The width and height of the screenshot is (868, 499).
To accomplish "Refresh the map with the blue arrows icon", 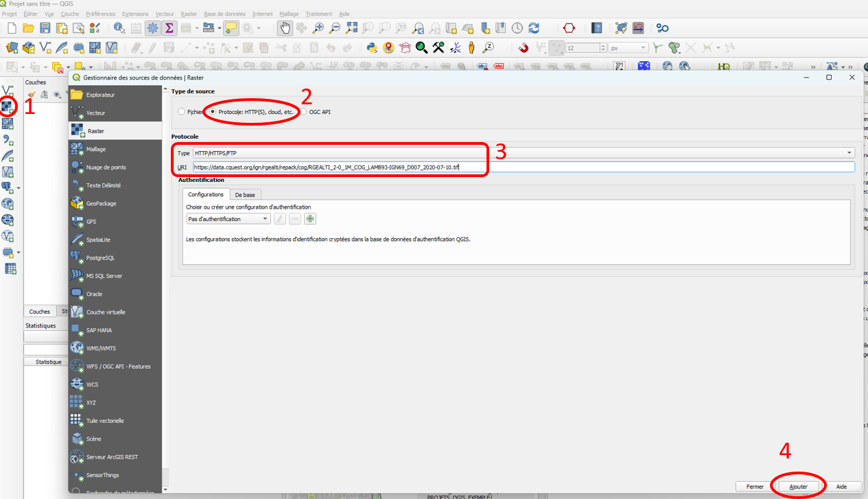I will pyautogui.click(x=534, y=28).
